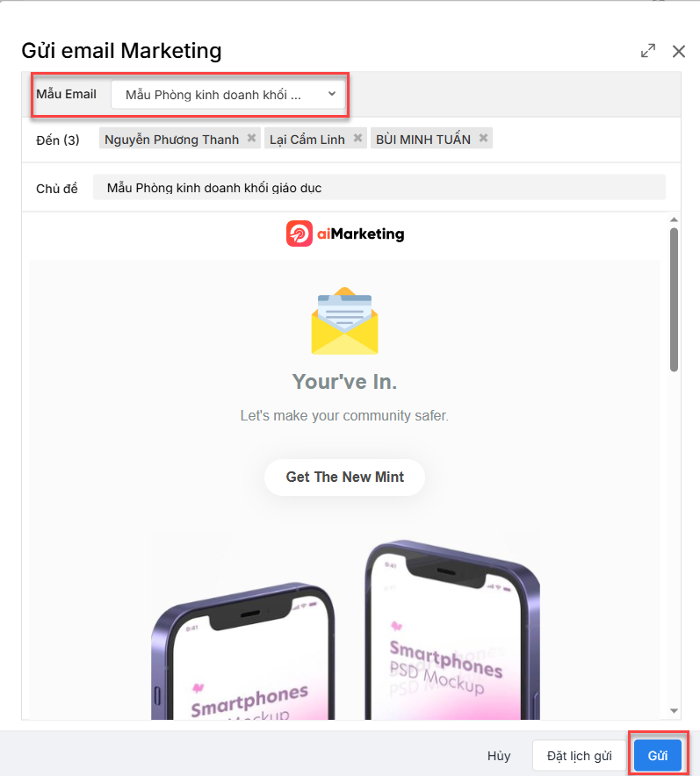
Task: Click the left smartphone mockup image
Action: (x=243, y=651)
